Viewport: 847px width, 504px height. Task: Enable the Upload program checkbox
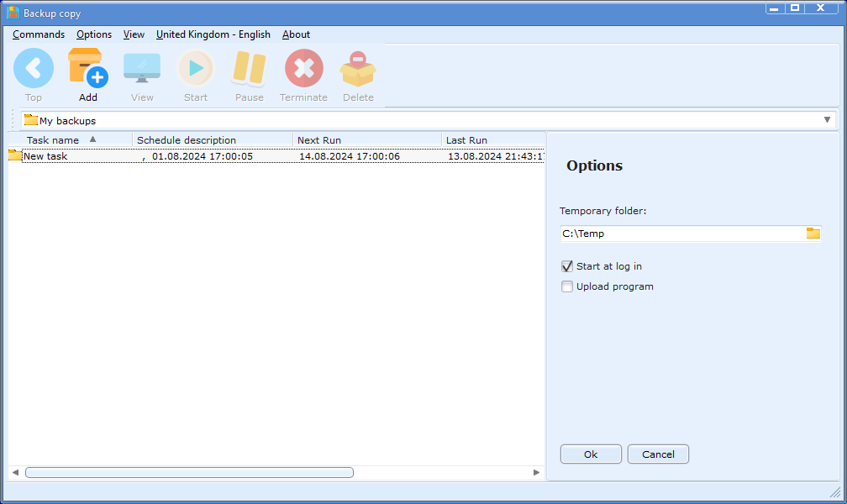(567, 286)
